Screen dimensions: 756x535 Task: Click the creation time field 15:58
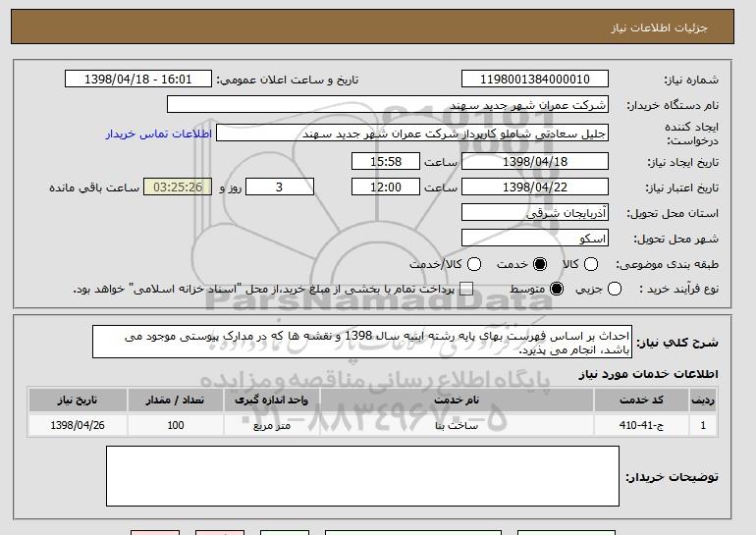386,161
